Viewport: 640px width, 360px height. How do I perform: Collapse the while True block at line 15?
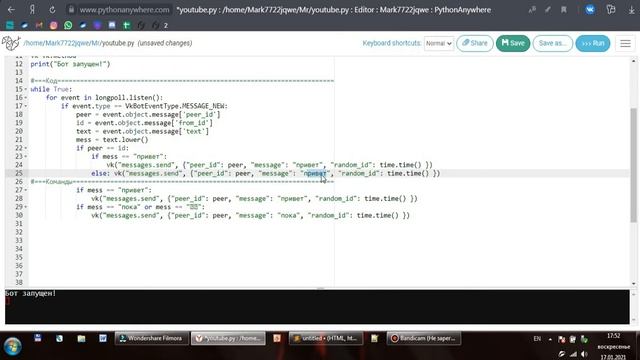click(x=26, y=89)
